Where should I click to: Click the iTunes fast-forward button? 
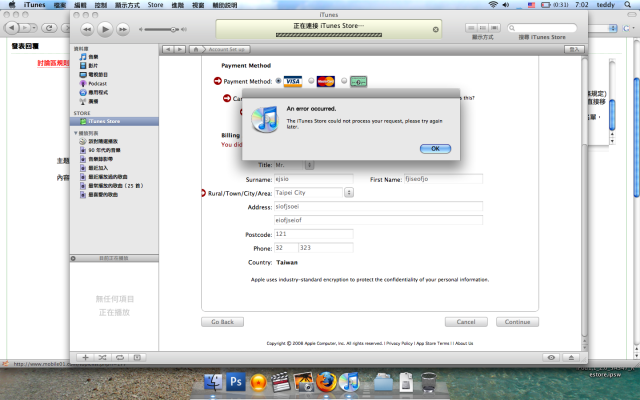123,29
